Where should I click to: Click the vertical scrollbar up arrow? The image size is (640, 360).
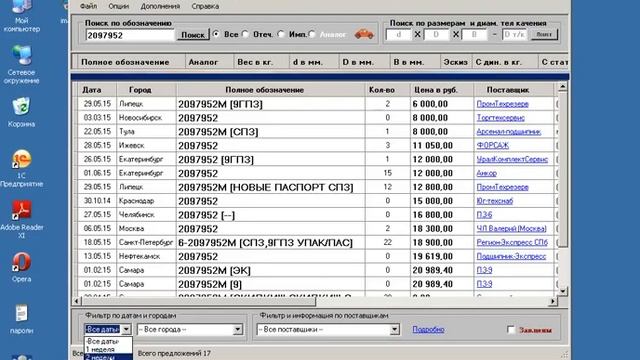pyautogui.click(x=562, y=87)
